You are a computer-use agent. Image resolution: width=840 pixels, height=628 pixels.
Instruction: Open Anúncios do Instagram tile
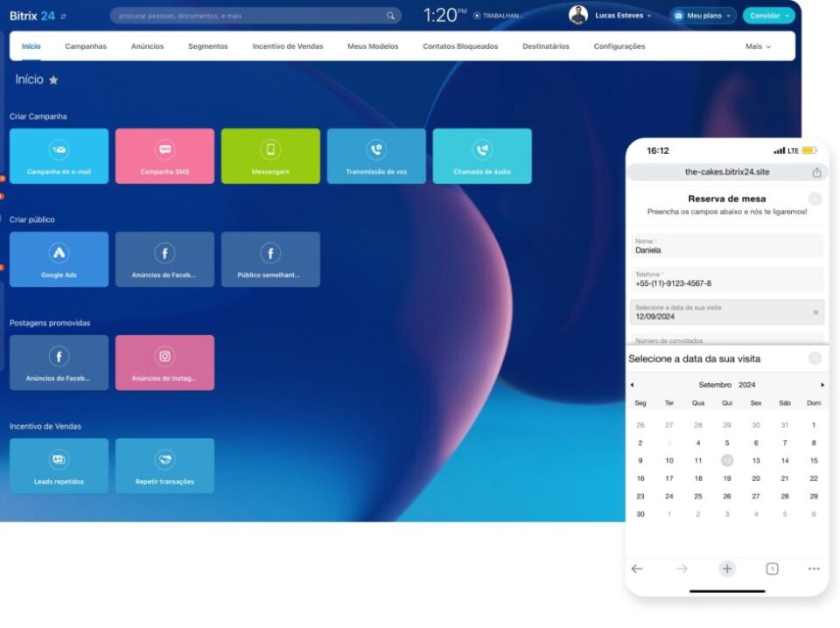(164, 362)
